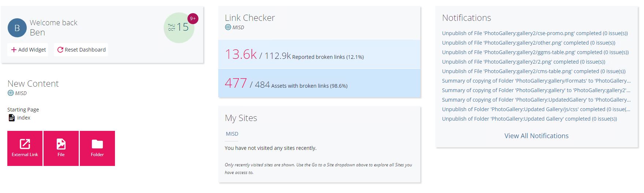Click the Thu Oct 15 calendar circle
This screenshot has height=193, width=644.
(179, 28)
